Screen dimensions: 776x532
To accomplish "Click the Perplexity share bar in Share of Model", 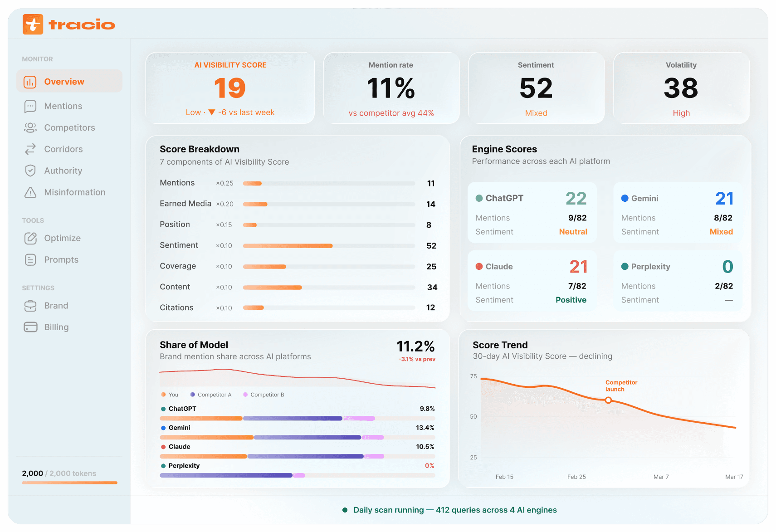I will [298, 475].
